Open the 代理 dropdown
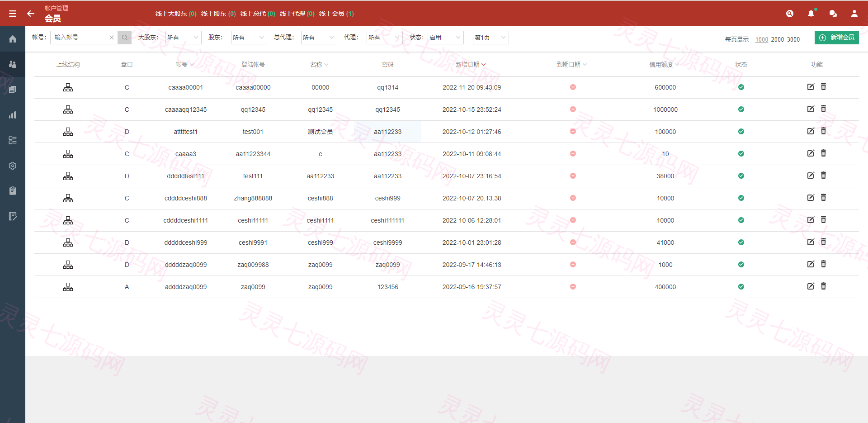 point(384,38)
